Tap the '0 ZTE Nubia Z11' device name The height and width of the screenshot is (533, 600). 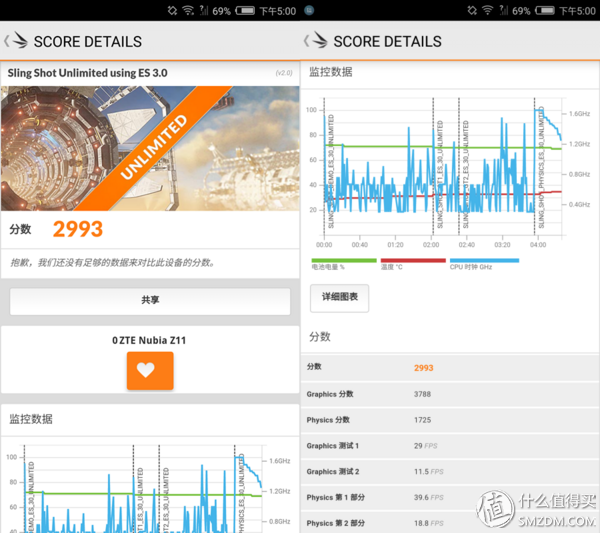point(149,340)
